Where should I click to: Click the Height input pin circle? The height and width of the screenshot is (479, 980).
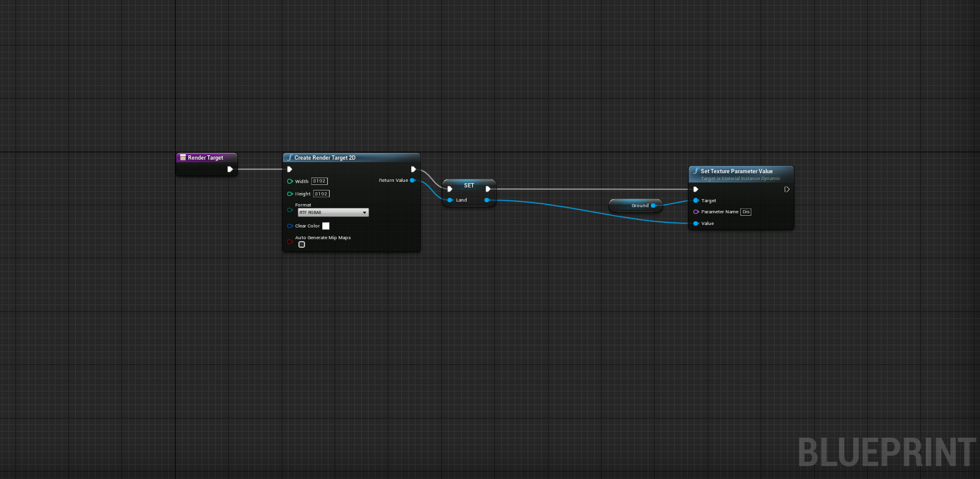(x=290, y=194)
